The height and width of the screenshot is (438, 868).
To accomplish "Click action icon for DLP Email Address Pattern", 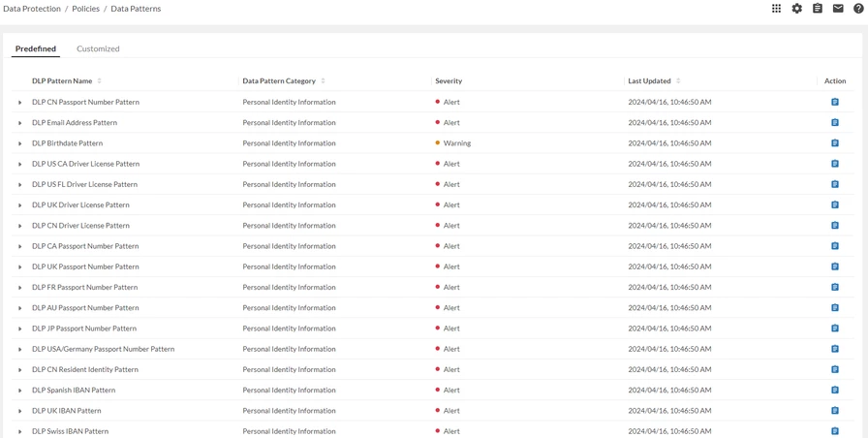I will 835,122.
